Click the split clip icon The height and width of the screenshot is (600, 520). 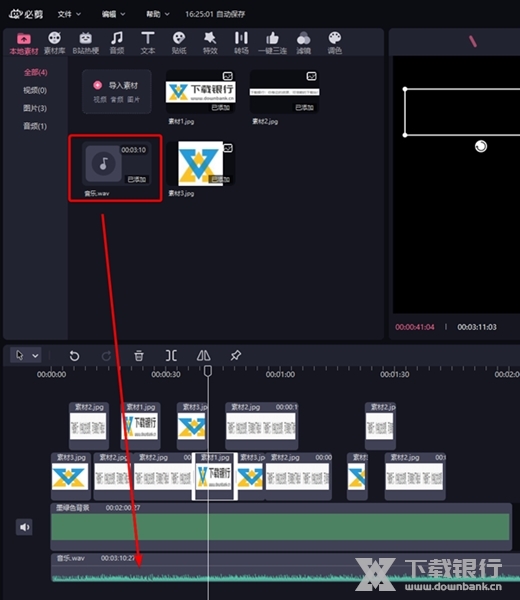(x=171, y=356)
